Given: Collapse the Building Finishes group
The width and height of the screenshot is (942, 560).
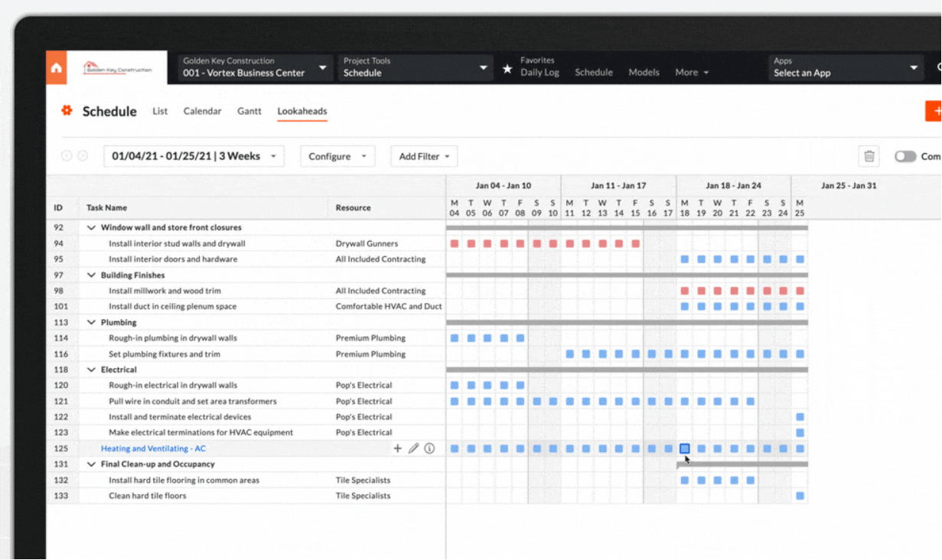Looking at the screenshot, I should (92, 275).
